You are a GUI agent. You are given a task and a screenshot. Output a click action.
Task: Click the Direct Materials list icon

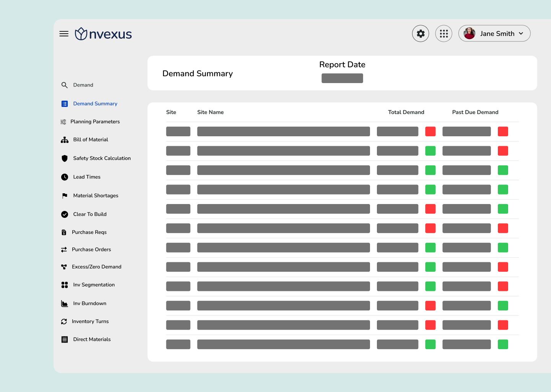point(65,340)
